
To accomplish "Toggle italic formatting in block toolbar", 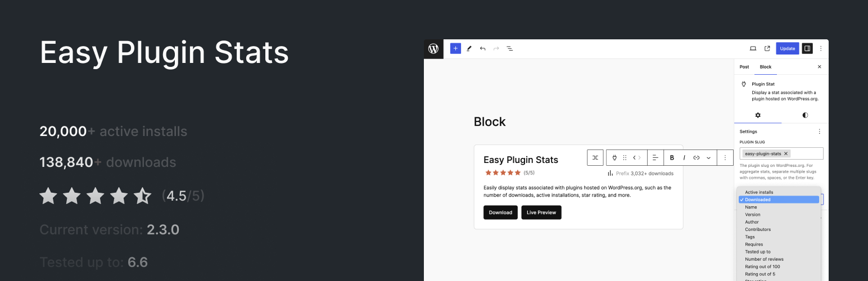I will [x=684, y=158].
